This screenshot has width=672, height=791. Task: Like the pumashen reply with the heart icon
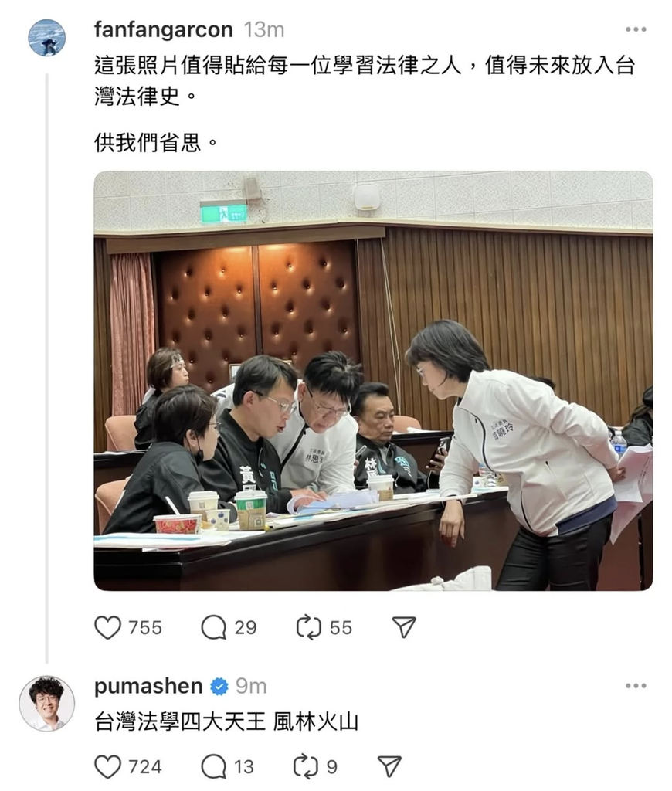108,767
